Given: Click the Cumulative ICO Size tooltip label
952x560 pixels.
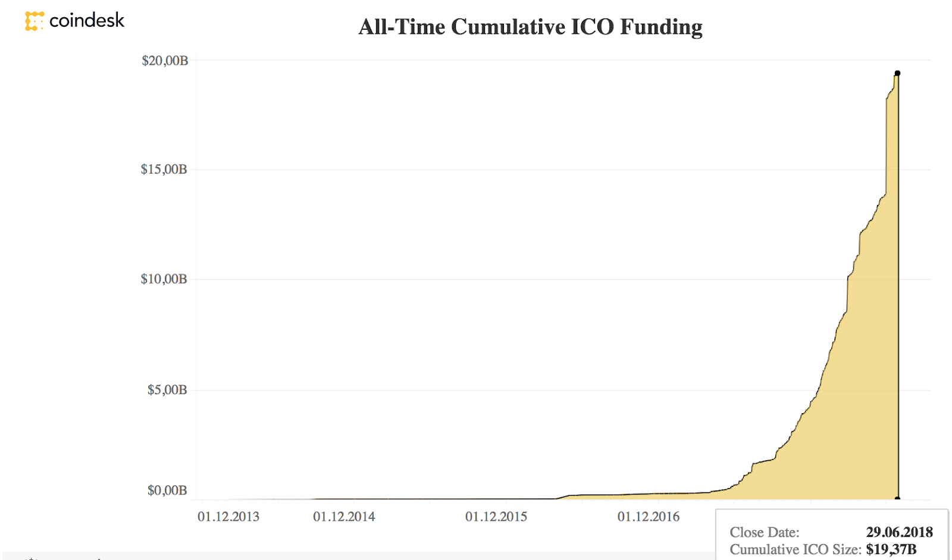Looking at the screenshot, I should pos(796,549).
